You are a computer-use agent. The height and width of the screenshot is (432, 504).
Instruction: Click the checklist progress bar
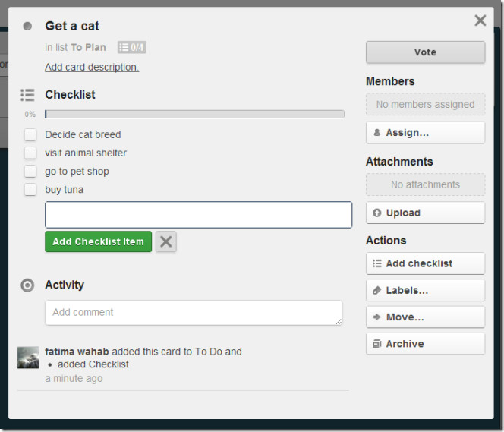point(194,114)
